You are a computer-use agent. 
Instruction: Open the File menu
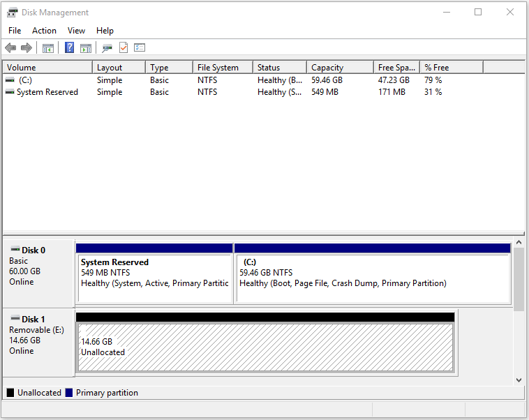[15, 31]
